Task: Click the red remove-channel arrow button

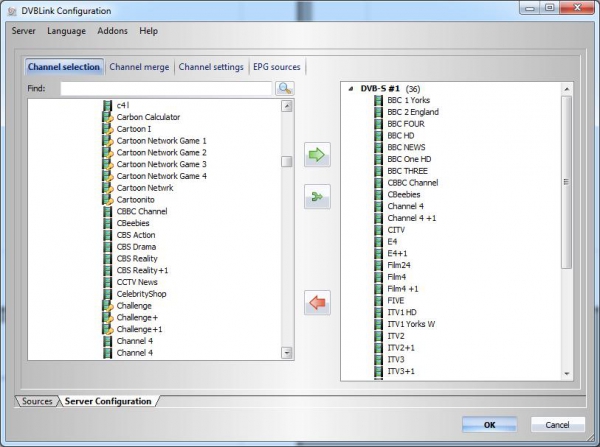Action: tap(317, 303)
